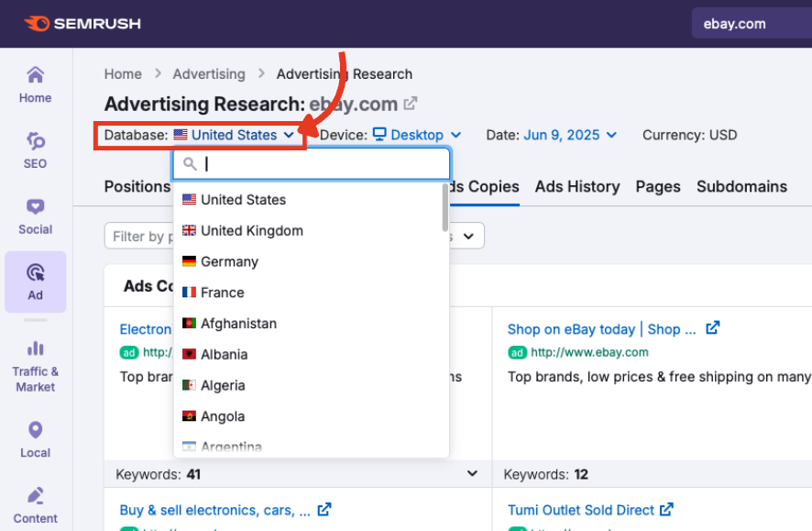
Task: Switch to the Ads History tab
Action: [577, 187]
